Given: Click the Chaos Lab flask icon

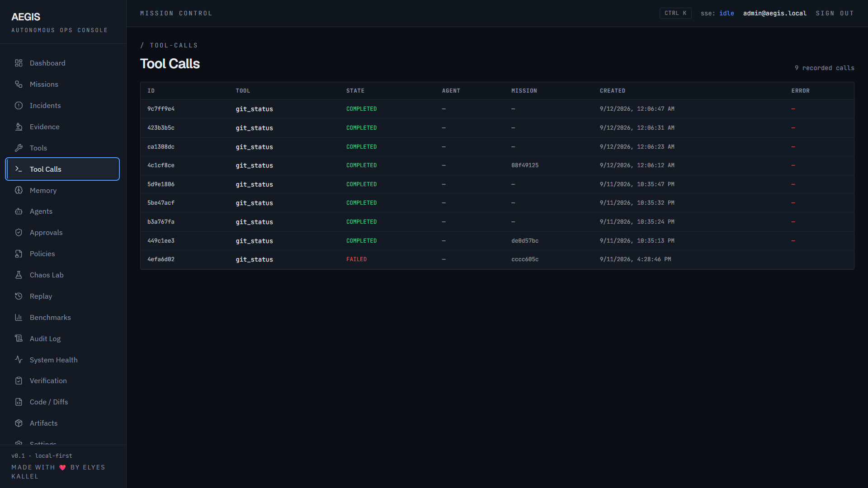Looking at the screenshot, I should [x=19, y=275].
